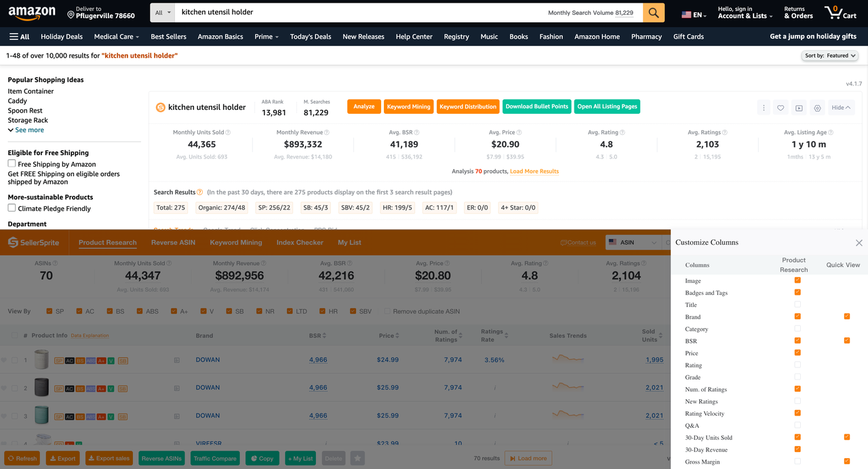Check the Title column Product Research box
Image resolution: width=868 pixels, height=469 pixels.
[797, 305]
